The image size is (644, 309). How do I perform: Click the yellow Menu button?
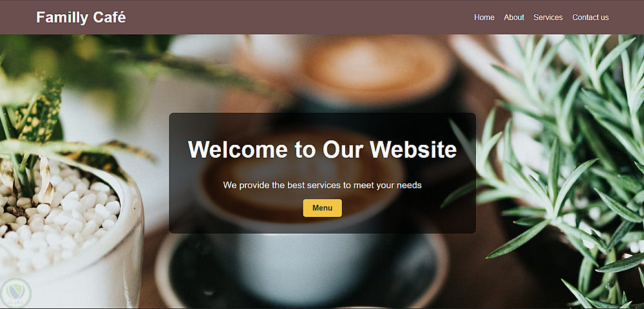pyautogui.click(x=323, y=208)
